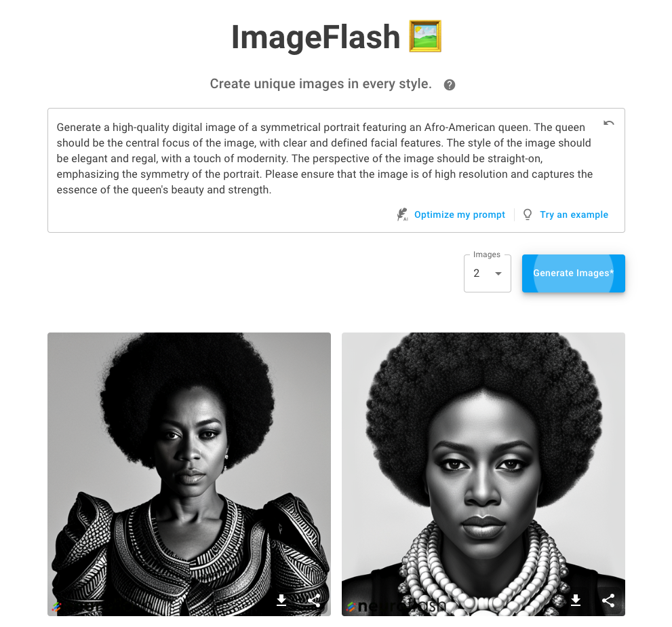
Task: Share the left portrait with patterned jacket
Action: (314, 600)
